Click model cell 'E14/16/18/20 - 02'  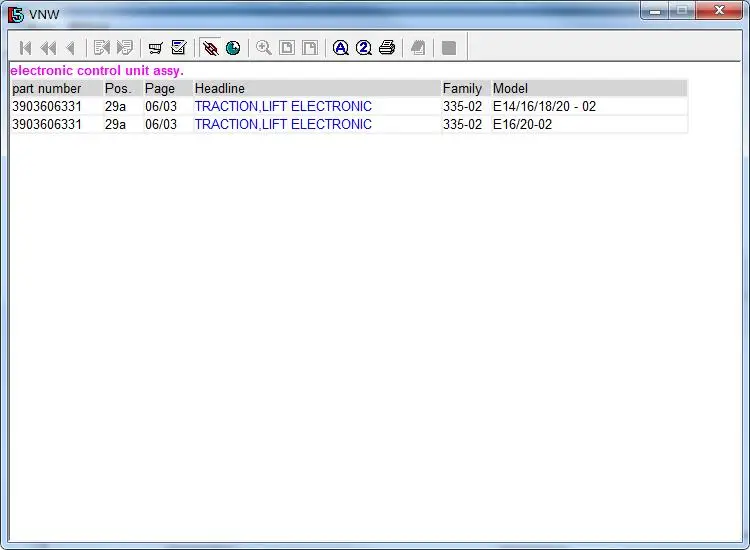click(544, 106)
